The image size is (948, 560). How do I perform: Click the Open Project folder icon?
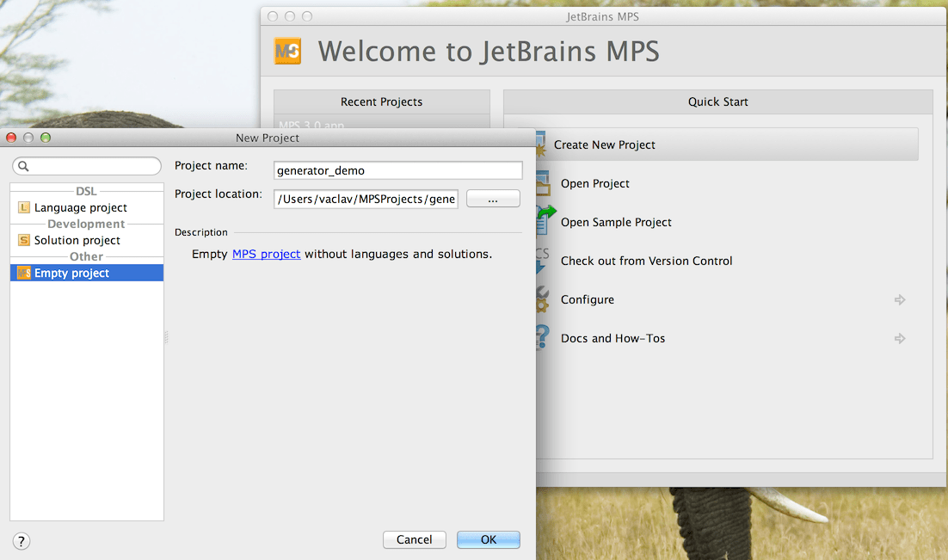[x=542, y=183]
